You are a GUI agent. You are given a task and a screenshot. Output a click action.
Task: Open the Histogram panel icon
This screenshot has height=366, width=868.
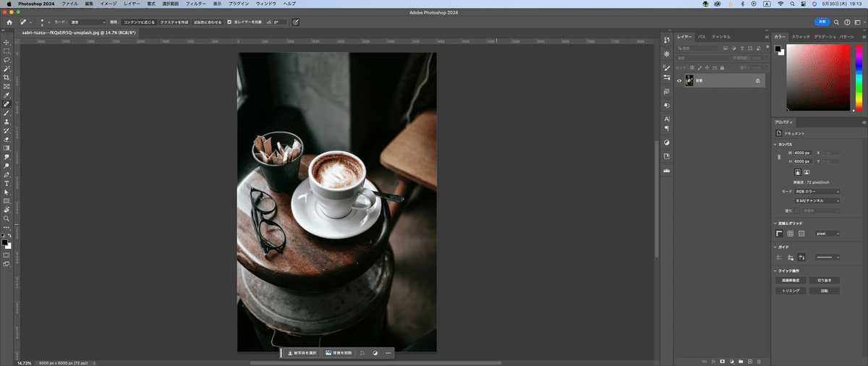click(x=667, y=171)
